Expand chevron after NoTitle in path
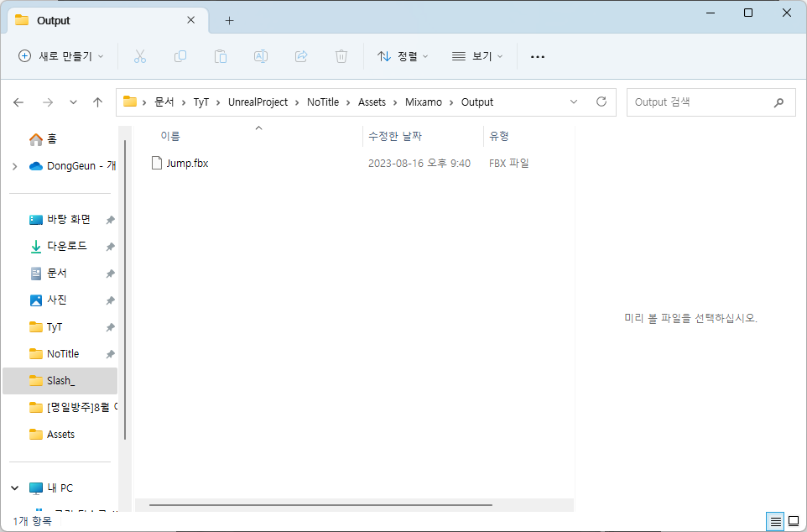Image resolution: width=807 pixels, height=532 pixels. click(x=348, y=102)
